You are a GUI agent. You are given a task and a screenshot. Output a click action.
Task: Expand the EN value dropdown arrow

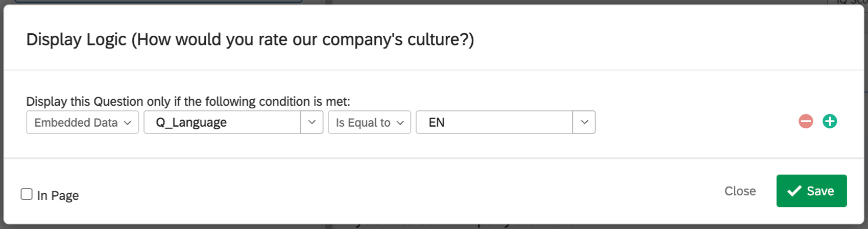pos(584,122)
